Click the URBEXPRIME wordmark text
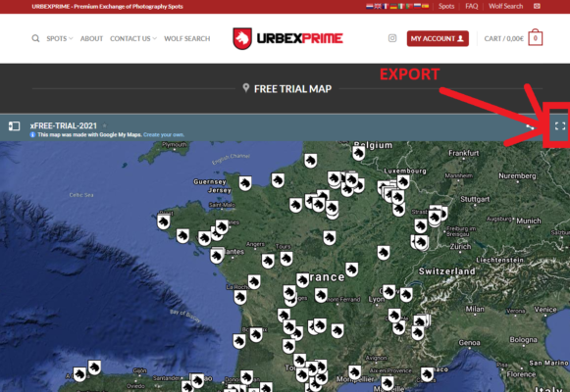The image size is (570, 392). coord(300,38)
